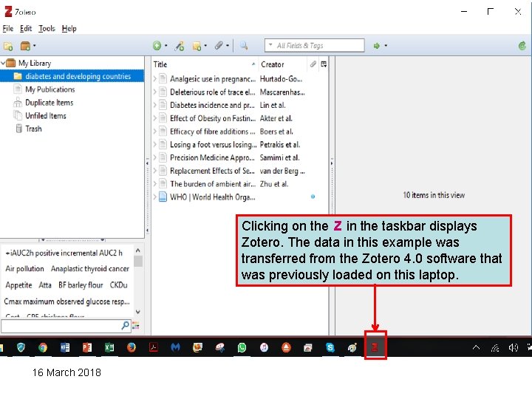532x399 pixels.
Task: Click the green Locate arrow icon
Action: coord(376,46)
